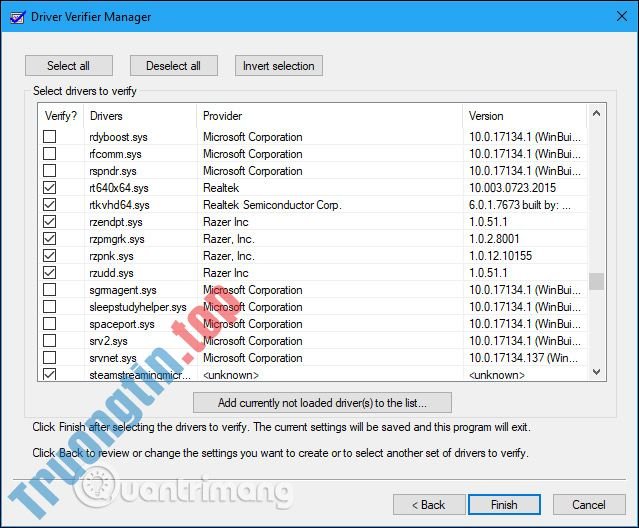Uncheck the rzpmgrk.sys checkbox
The height and width of the screenshot is (528, 639).
50,239
